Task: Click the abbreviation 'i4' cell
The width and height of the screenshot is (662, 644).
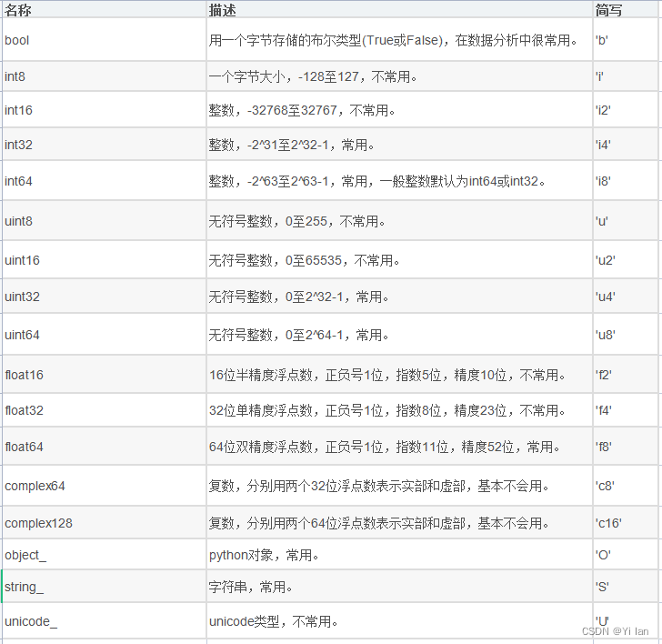Action: point(626,145)
